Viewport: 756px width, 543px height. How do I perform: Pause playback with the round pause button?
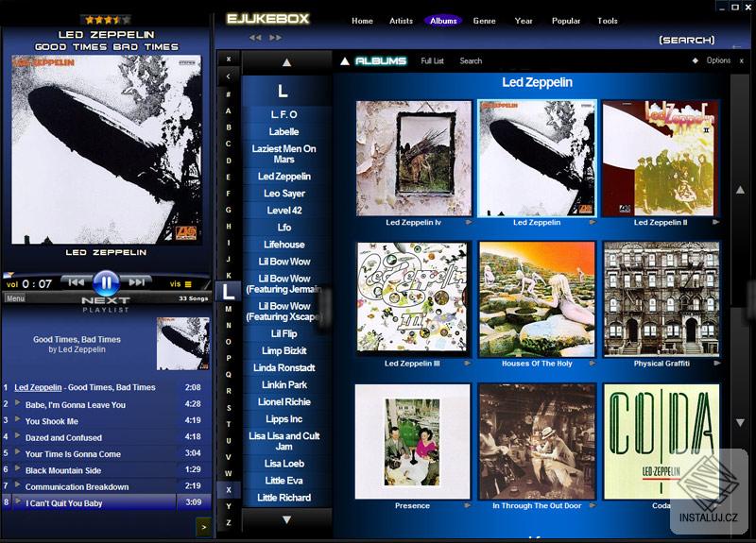pos(106,282)
